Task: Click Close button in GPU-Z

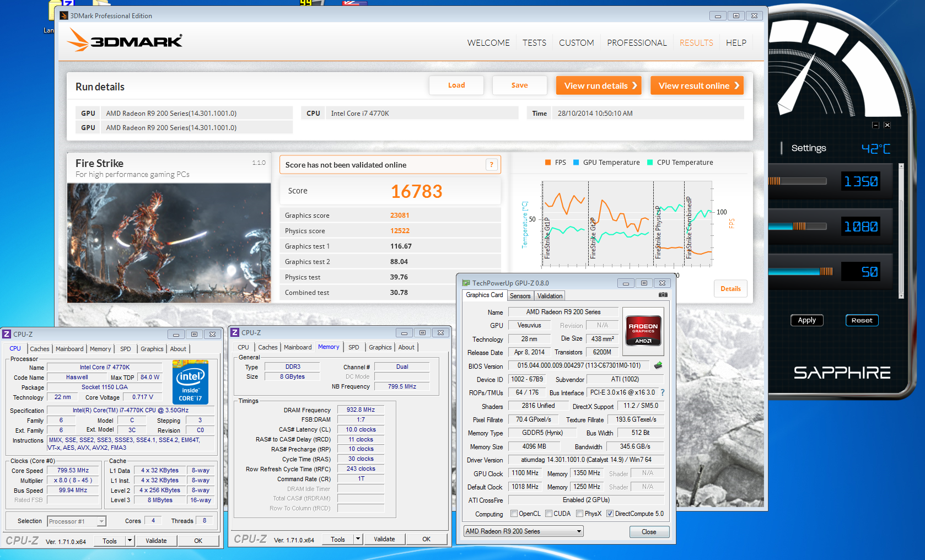Action: (649, 532)
